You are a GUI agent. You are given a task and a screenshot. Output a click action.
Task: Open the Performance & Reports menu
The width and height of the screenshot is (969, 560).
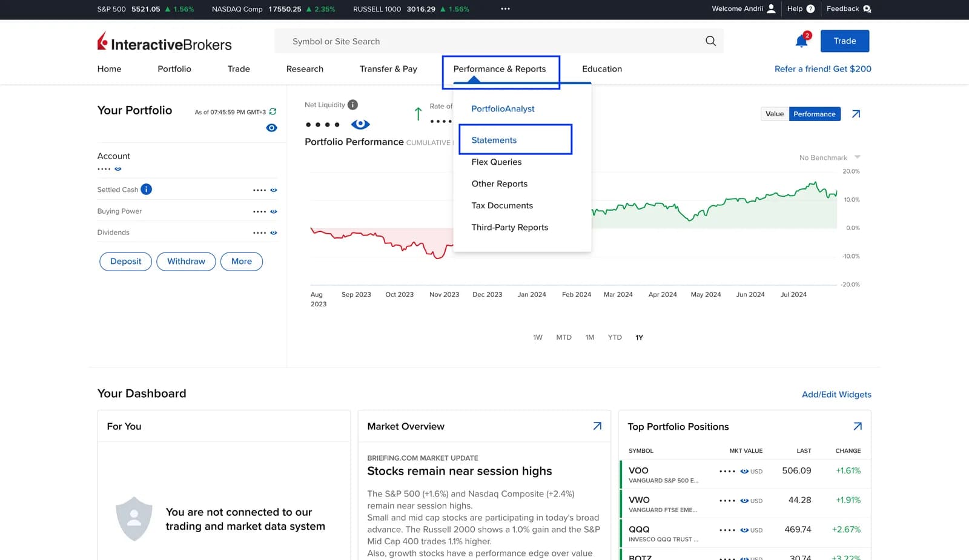(500, 69)
